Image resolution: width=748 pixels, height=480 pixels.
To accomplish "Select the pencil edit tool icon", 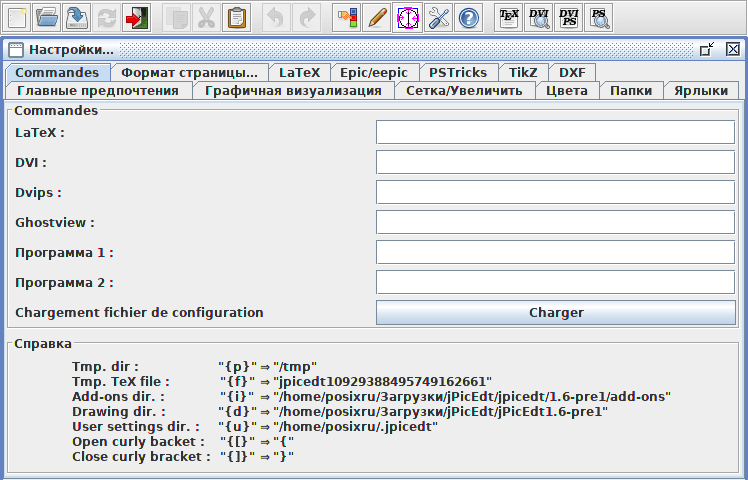I will pyautogui.click(x=377, y=18).
